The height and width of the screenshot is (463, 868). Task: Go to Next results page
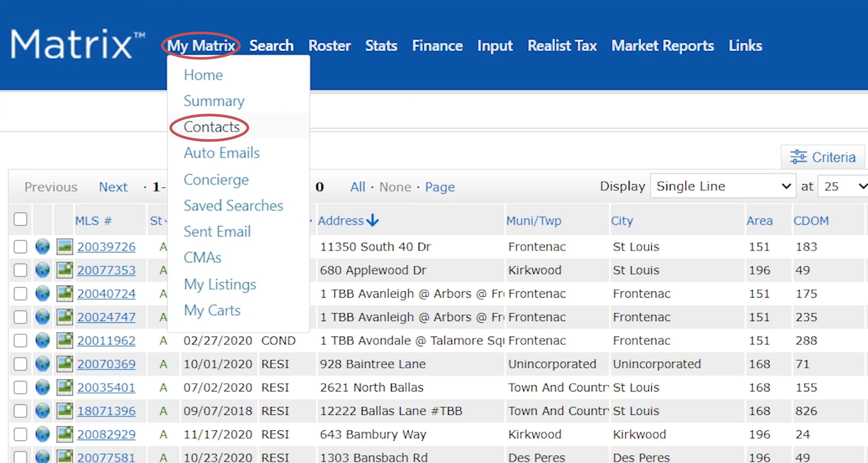(113, 187)
